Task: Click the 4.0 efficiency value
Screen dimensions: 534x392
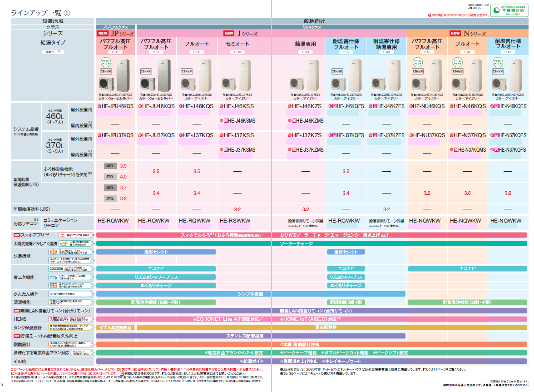Action: click(124, 177)
